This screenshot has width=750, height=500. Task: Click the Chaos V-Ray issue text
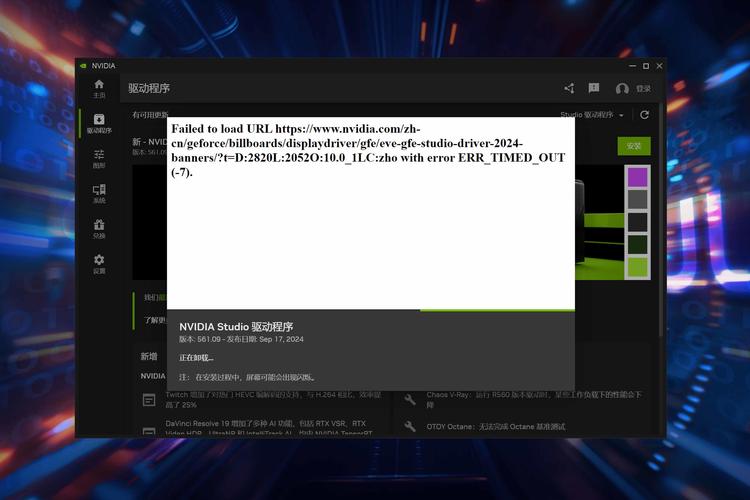coord(534,400)
